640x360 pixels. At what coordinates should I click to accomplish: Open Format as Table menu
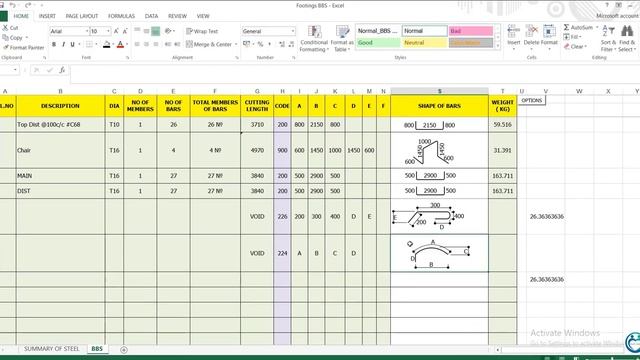point(342,38)
